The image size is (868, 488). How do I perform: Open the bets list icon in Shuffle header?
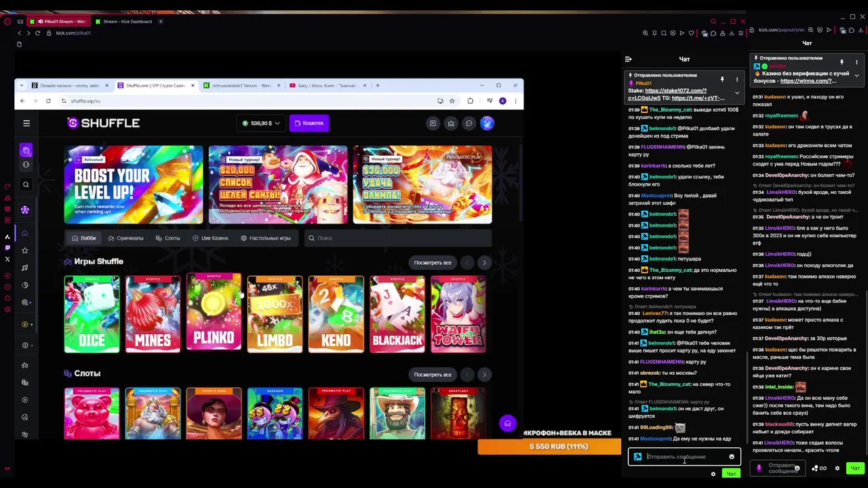[x=433, y=123]
